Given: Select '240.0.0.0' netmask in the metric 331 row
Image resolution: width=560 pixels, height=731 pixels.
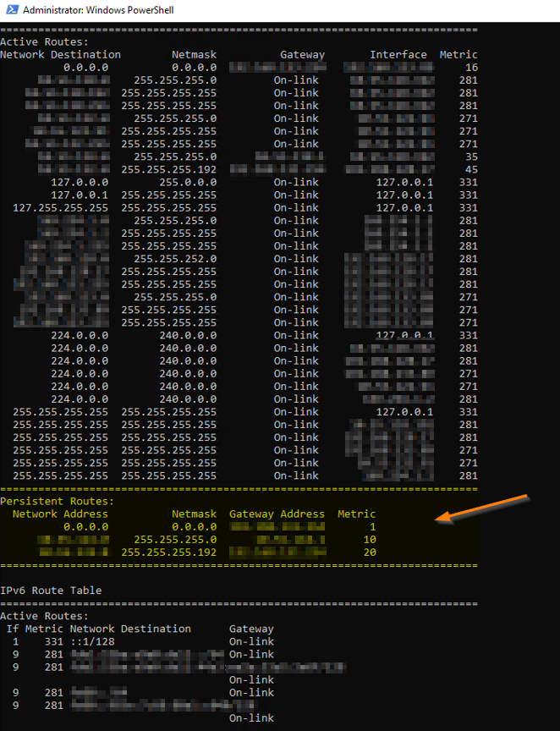Looking at the screenshot, I should (188, 335).
